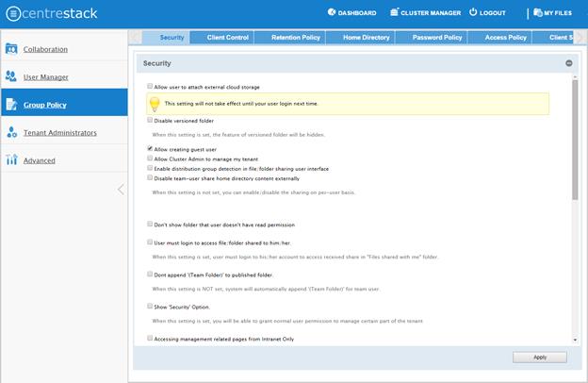Click the My Files icon
Screen dimensions: 588x383
538,12
